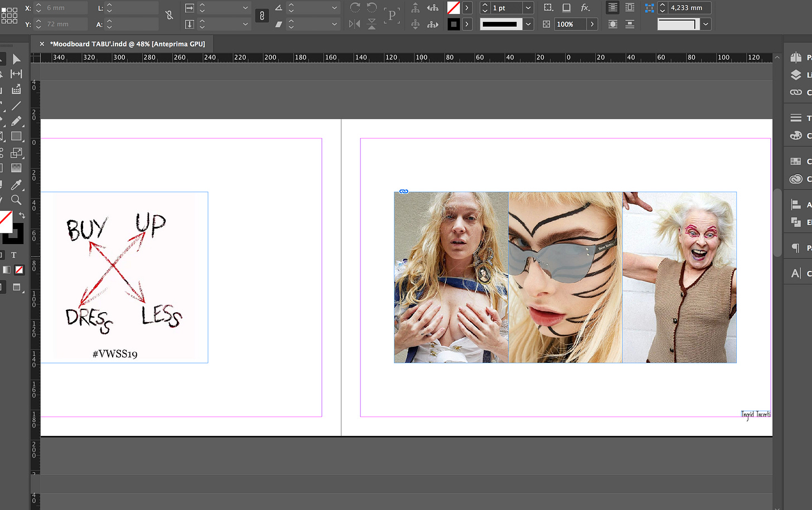Screen dimensions: 812x510
Task: Click the fill color swatch in control bar
Action: click(x=453, y=8)
